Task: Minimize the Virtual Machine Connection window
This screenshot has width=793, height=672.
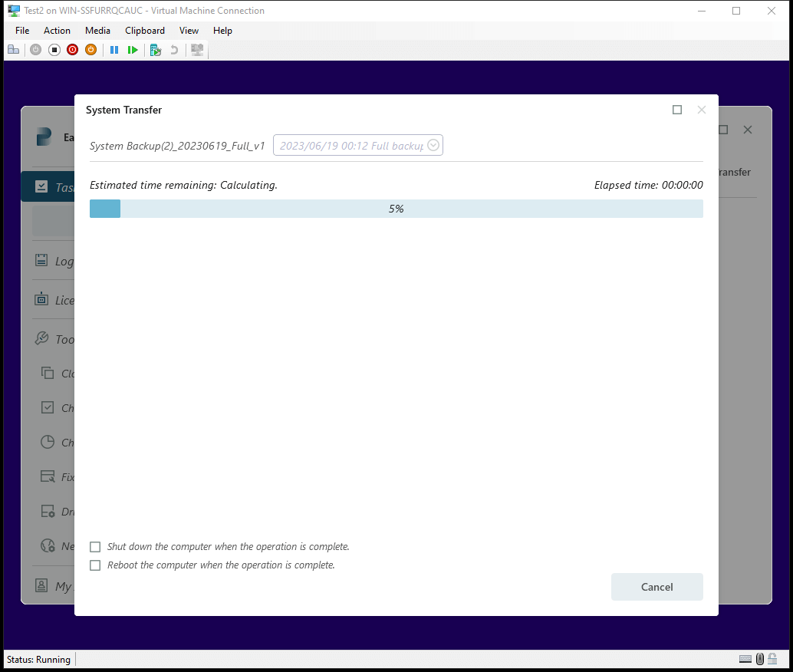Action: (x=702, y=11)
